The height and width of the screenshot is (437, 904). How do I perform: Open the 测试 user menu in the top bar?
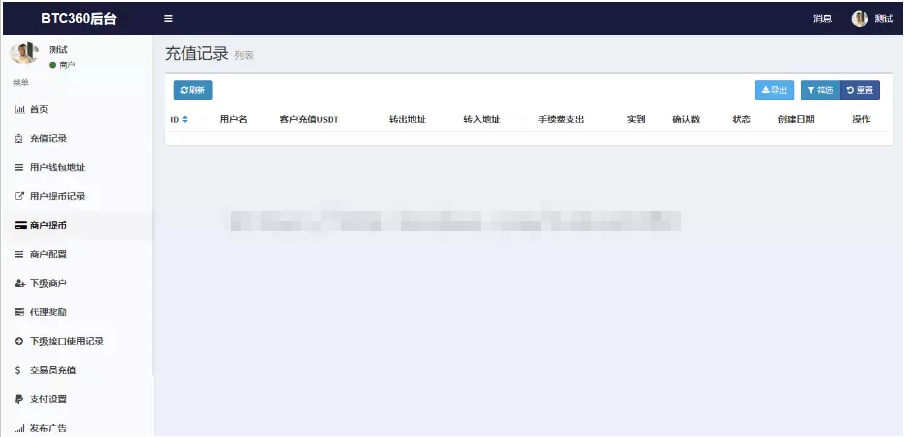pos(872,18)
